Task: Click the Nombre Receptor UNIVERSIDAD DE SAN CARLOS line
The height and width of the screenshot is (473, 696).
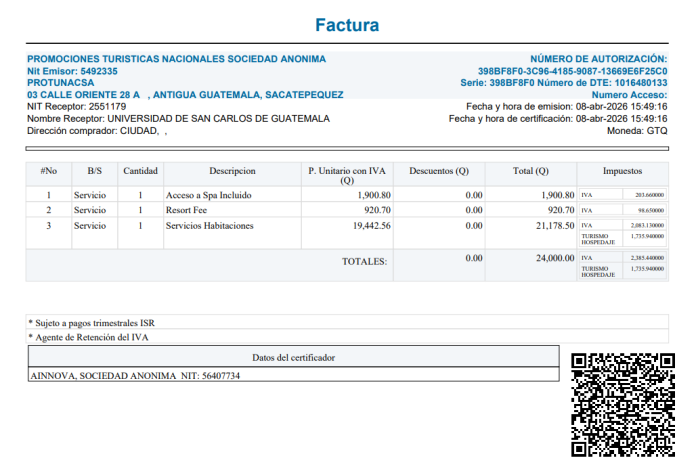Action: click(x=178, y=118)
